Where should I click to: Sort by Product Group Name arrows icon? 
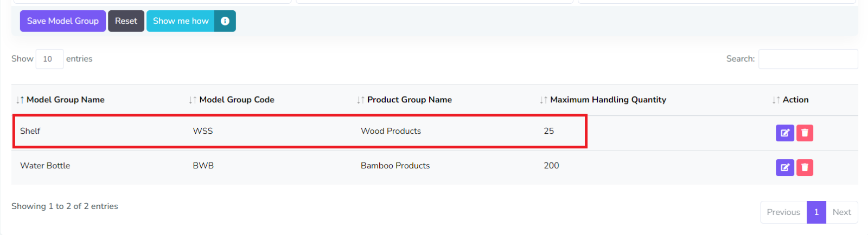(361, 100)
